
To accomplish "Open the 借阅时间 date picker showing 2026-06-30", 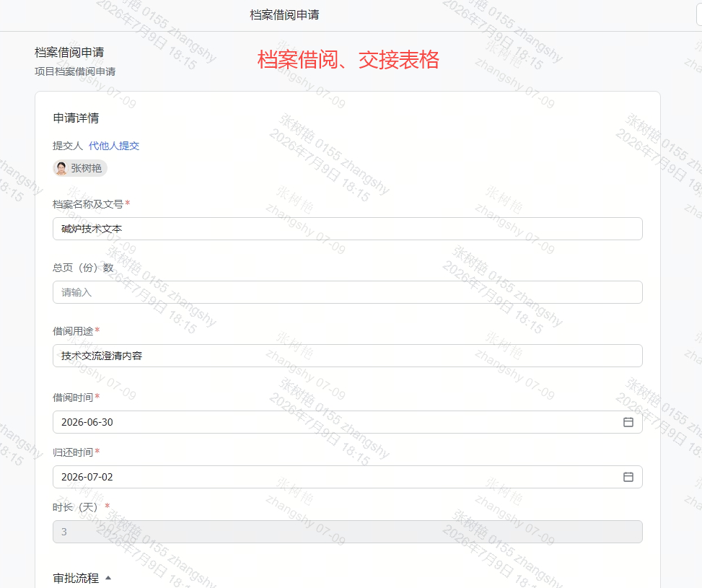I will click(x=348, y=422).
